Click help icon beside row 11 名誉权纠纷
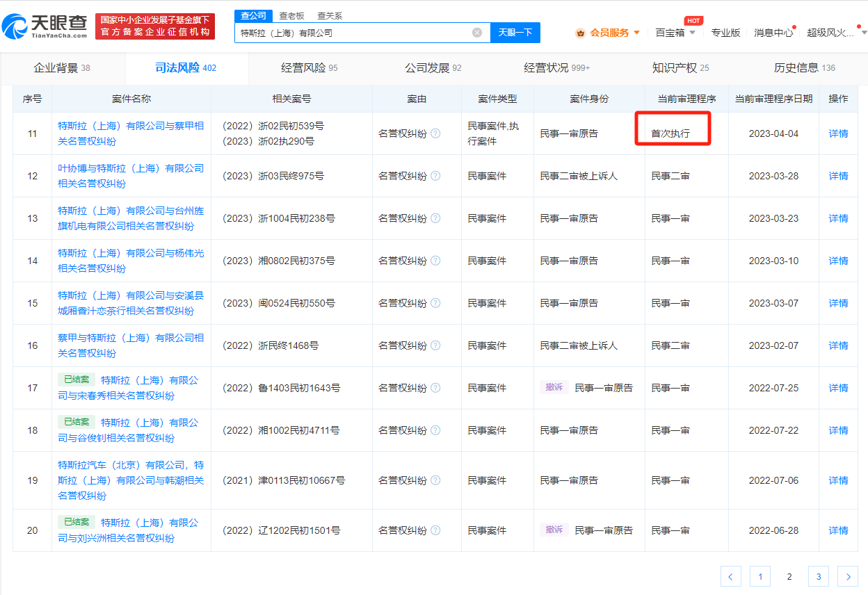Viewport: 868px width, 595px height. [x=435, y=133]
